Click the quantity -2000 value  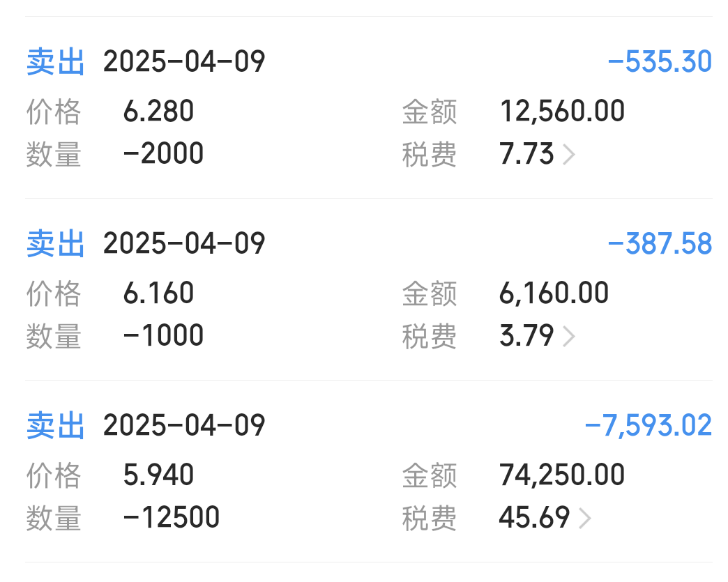point(163,153)
